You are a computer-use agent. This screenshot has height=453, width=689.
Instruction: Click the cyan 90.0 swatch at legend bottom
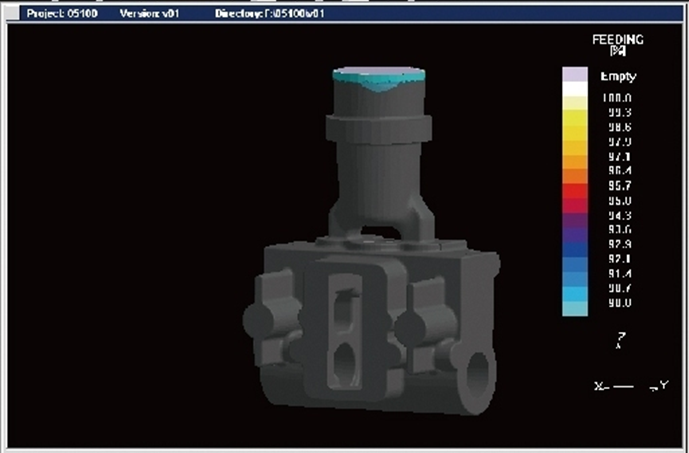point(574,304)
